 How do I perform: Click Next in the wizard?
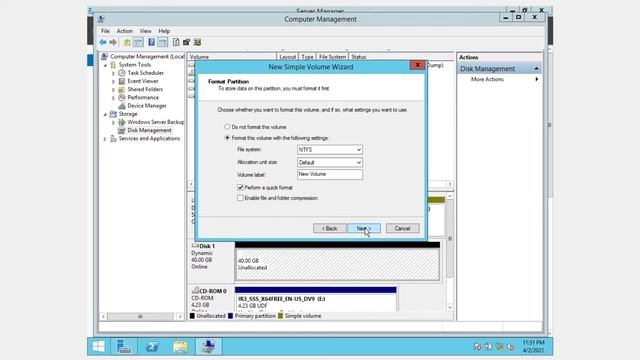tap(364, 228)
